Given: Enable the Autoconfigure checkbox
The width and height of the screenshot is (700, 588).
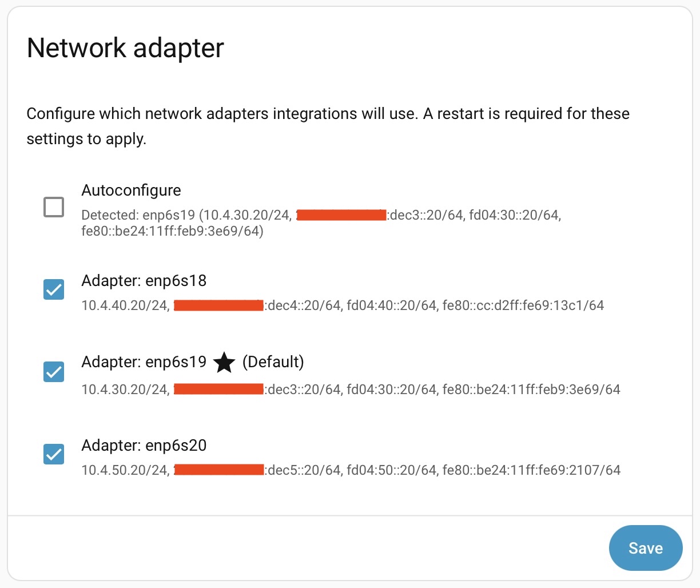Looking at the screenshot, I should tap(54, 207).
